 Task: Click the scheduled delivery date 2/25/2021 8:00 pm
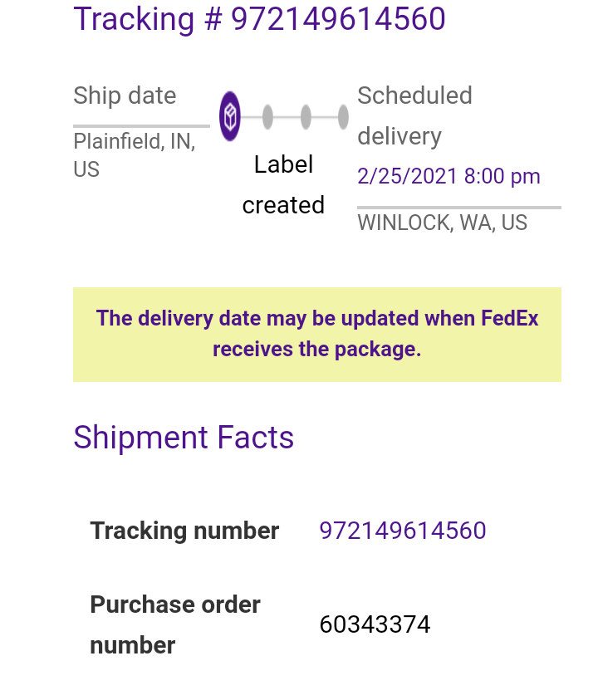pyautogui.click(x=448, y=177)
